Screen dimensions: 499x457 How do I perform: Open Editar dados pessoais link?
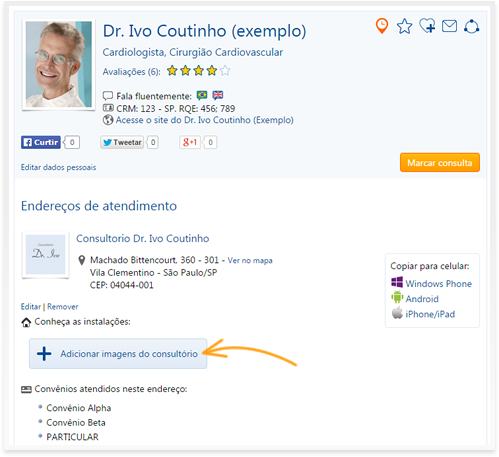pyautogui.click(x=58, y=167)
